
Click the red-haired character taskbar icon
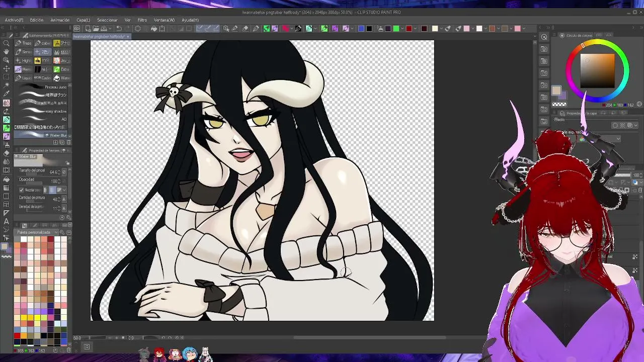pyautogui.click(x=159, y=353)
